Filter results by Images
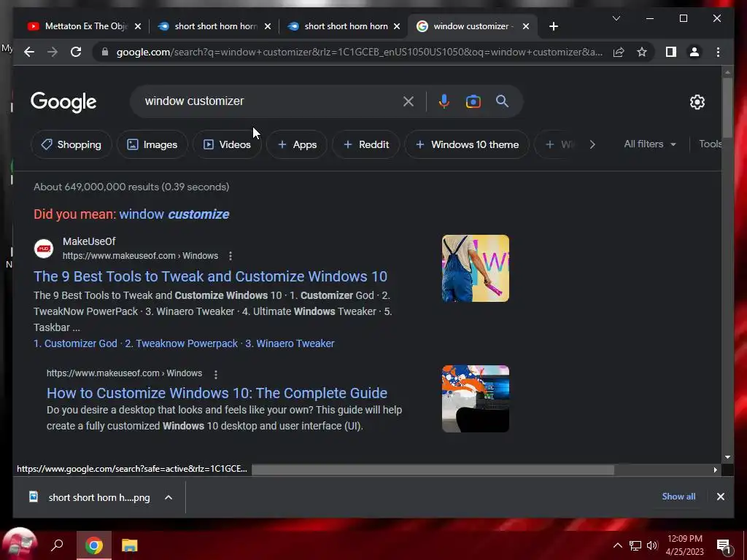This screenshot has width=747, height=560. (152, 144)
